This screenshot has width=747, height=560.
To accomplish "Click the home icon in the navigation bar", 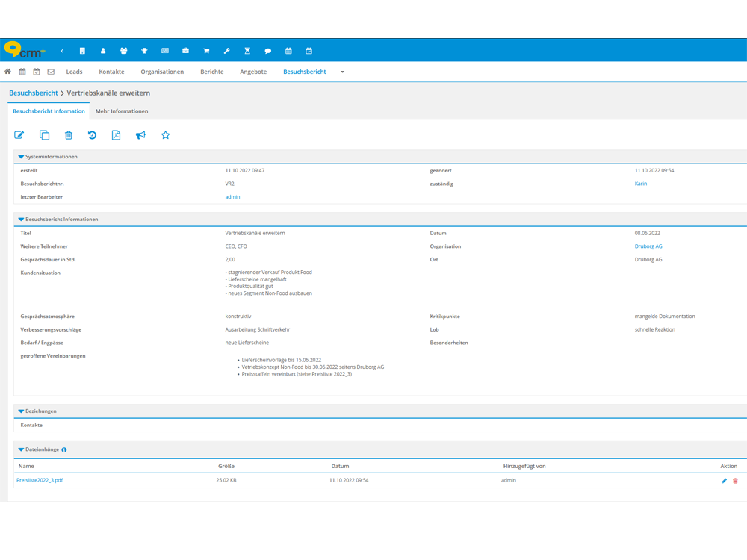I will (x=8, y=72).
